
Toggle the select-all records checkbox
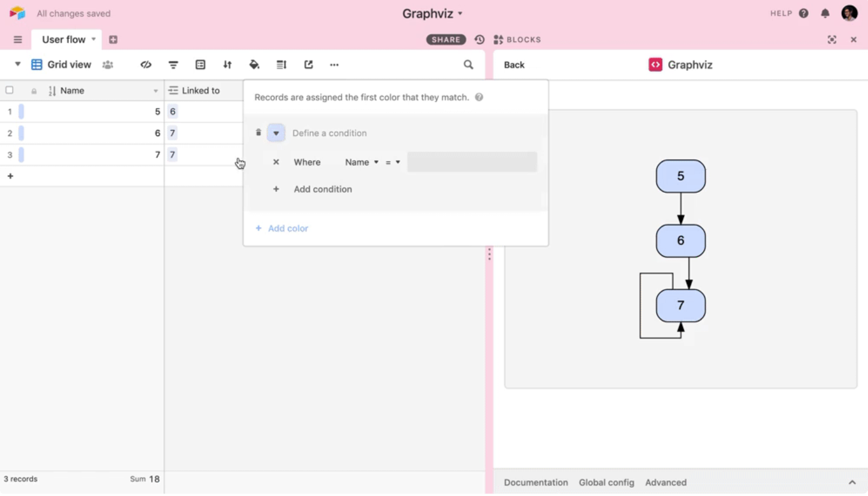pyautogui.click(x=9, y=91)
